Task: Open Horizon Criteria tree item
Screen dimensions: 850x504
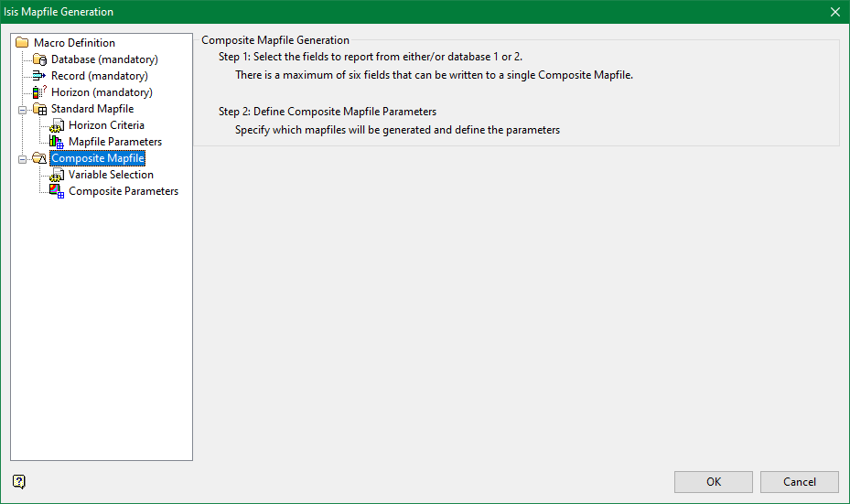Action: click(106, 125)
